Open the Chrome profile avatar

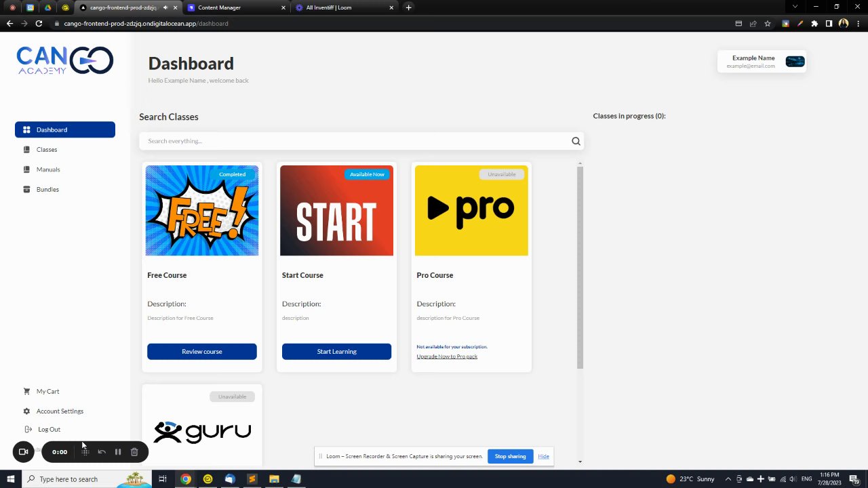844,23
